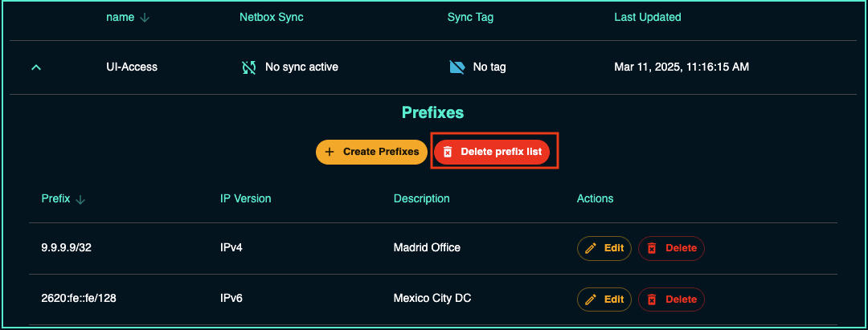Click pencil icon for 2620:fe::fe/128 row
Image resolution: width=868 pixels, height=330 pixels.
point(591,299)
